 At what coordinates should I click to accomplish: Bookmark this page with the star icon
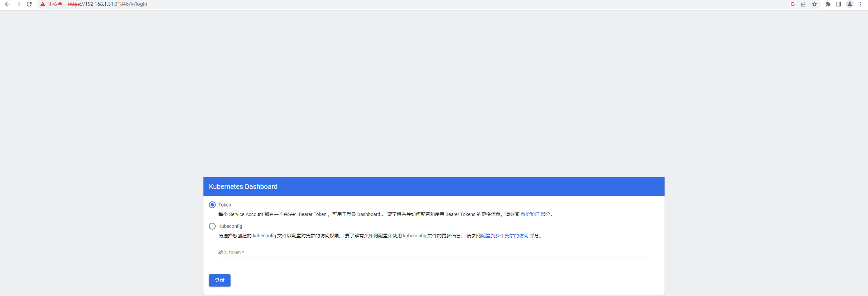[x=814, y=4]
